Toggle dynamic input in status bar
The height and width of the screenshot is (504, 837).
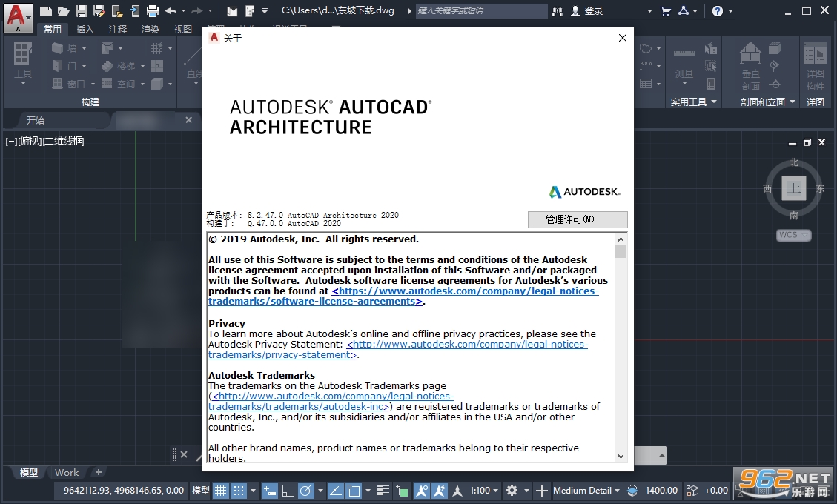point(270,490)
